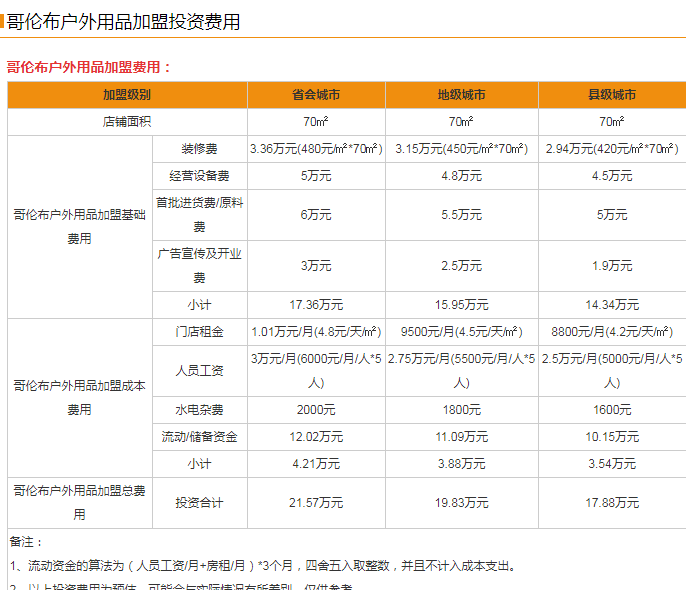Click the 县级城市 column header

point(612,95)
